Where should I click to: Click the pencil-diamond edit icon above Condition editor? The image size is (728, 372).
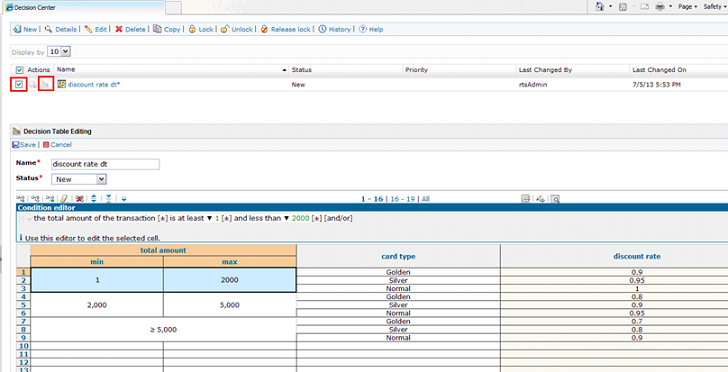(x=540, y=199)
